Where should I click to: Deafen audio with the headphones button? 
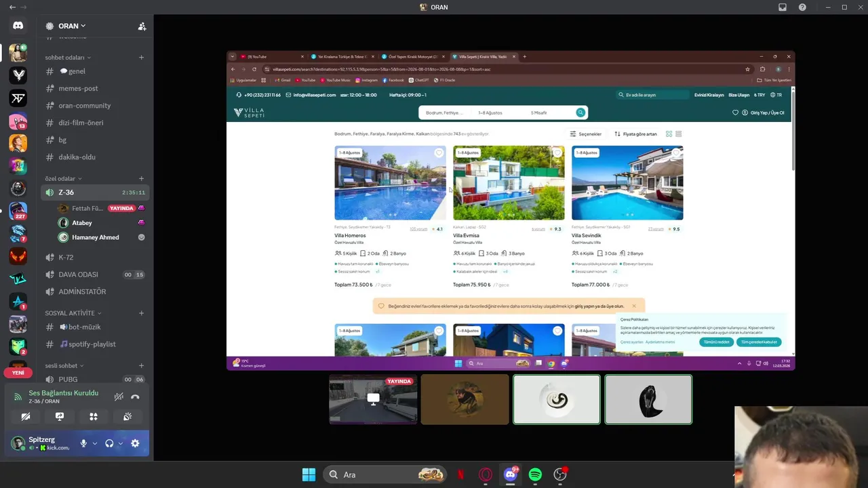tap(109, 443)
